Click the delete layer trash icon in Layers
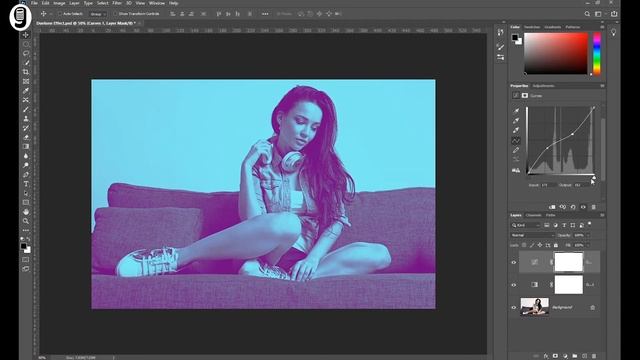The image size is (640, 360). (x=594, y=356)
